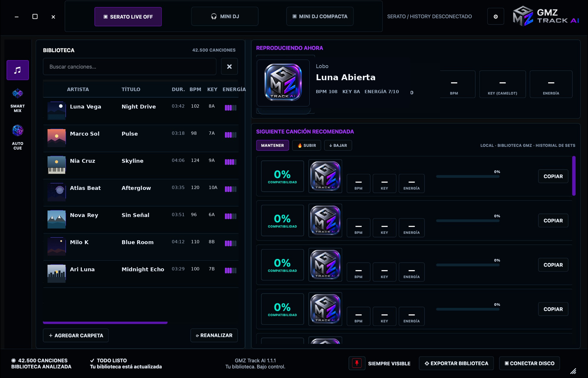Sort the library by Key column
Image resolution: width=588 pixels, height=378 pixels.
click(x=212, y=89)
